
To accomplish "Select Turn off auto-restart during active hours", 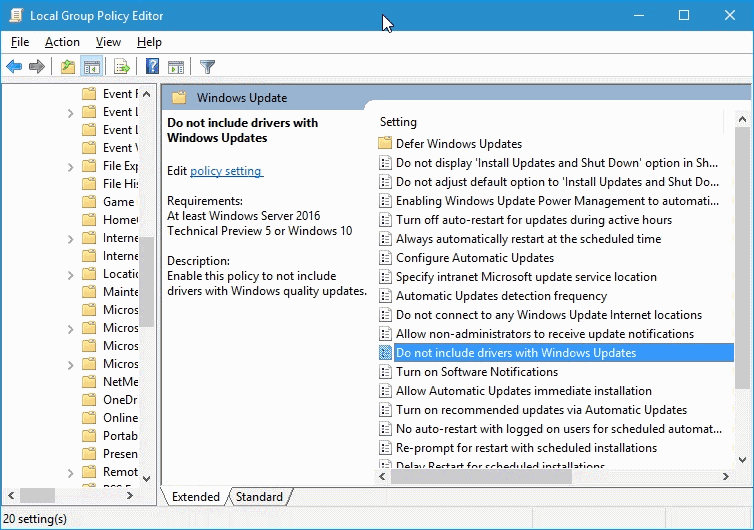I will pos(534,220).
